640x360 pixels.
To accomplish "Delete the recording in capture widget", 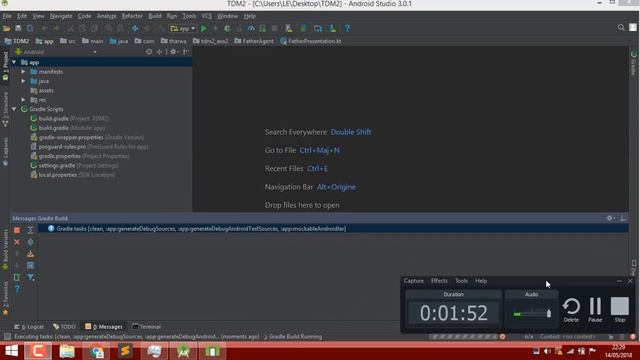I will point(571,309).
